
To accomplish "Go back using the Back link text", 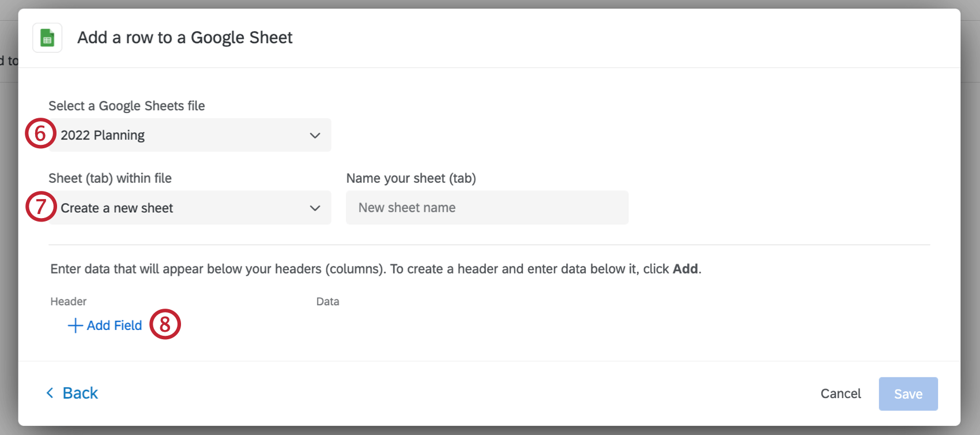I will (x=80, y=393).
